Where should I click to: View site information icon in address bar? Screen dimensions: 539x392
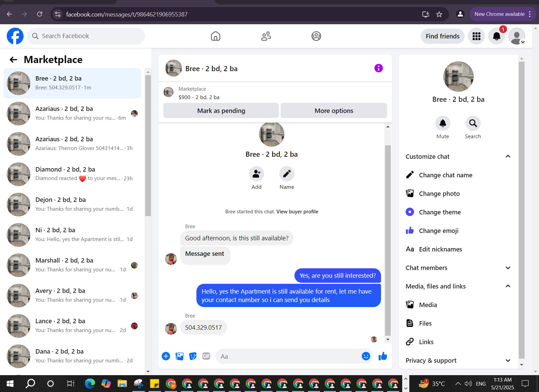pyautogui.click(x=58, y=14)
